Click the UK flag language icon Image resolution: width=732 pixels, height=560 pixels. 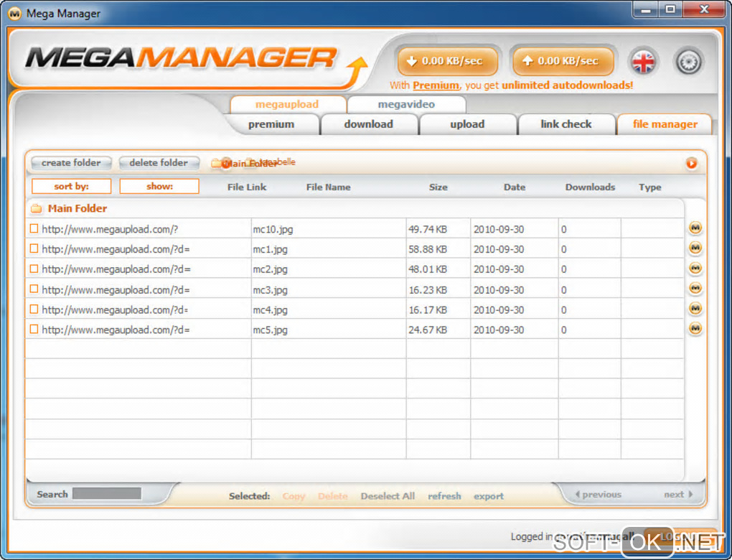tap(643, 62)
